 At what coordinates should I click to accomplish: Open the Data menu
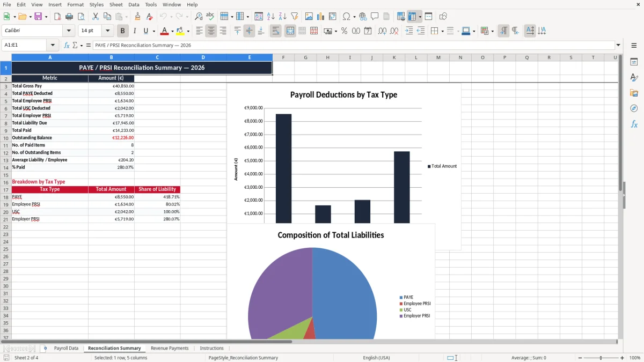[134, 4]
